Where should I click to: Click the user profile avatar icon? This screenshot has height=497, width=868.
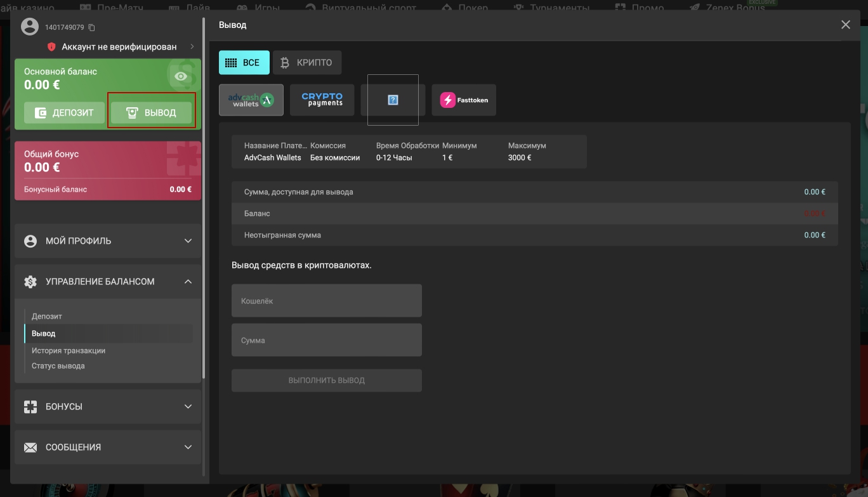point(30,27)
